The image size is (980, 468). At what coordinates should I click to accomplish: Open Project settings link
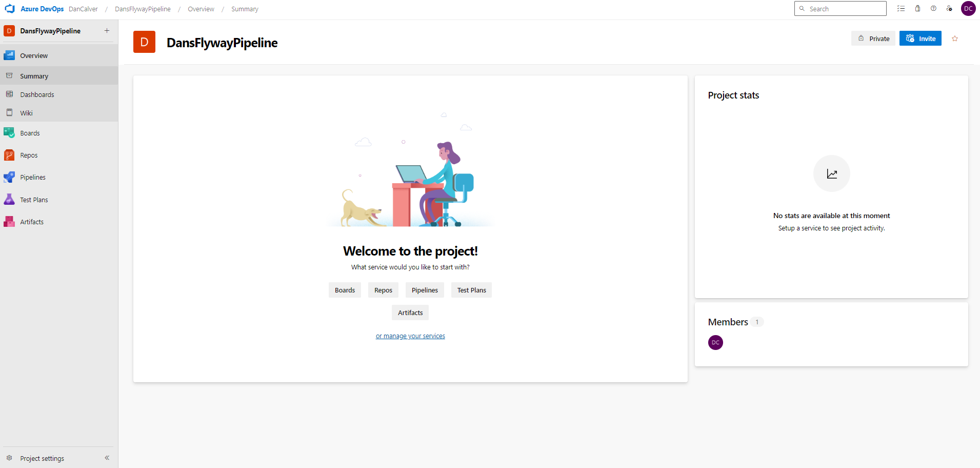coord(42,458)
